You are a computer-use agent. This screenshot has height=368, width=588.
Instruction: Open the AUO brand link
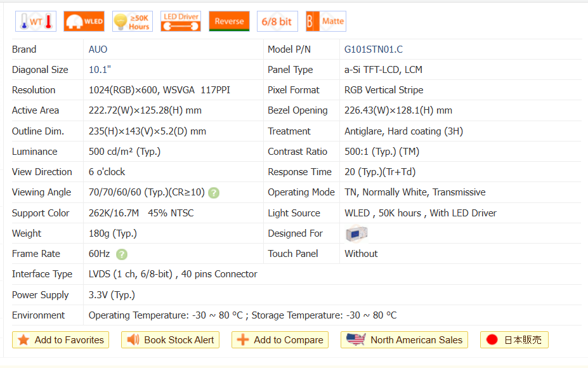(98, 49)
